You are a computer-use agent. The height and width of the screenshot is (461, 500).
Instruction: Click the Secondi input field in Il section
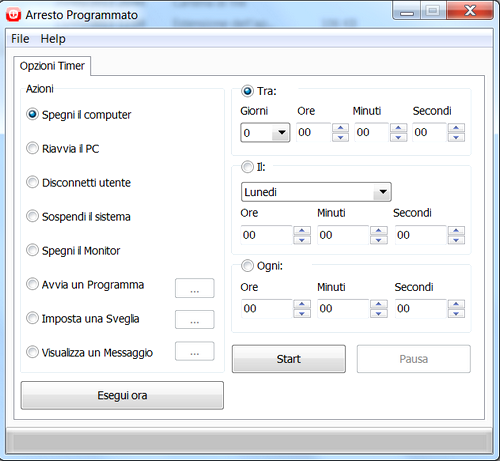point(421,235)
